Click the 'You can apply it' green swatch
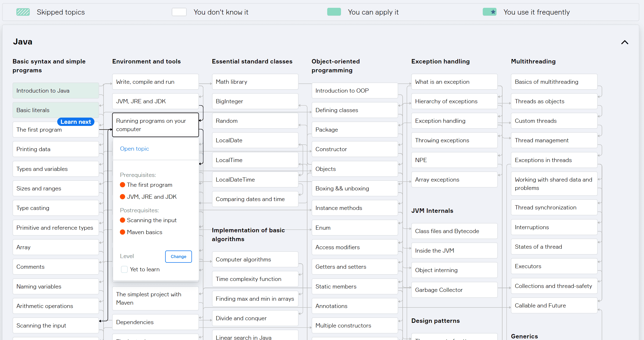The height and width of the screenshot is (340, 644). 334,12
